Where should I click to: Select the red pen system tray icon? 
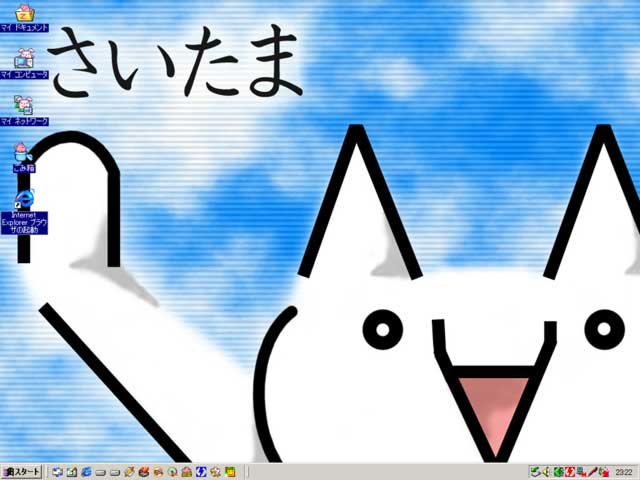(x=593, y=471)
